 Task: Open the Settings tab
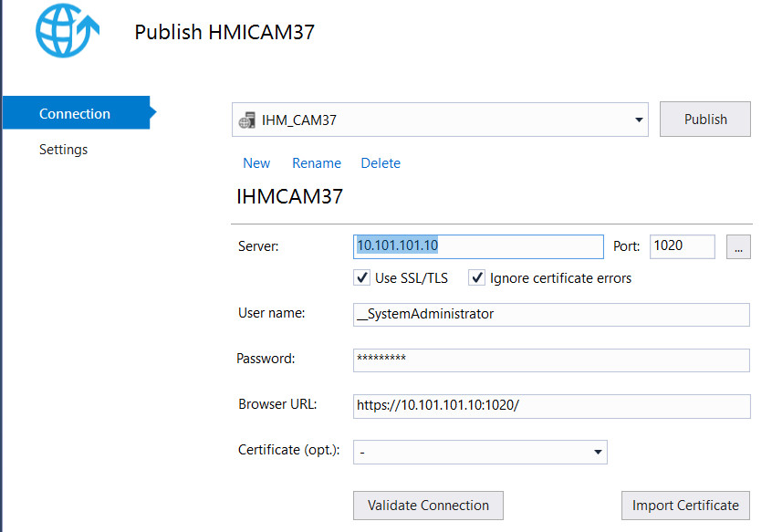point(63,150)
